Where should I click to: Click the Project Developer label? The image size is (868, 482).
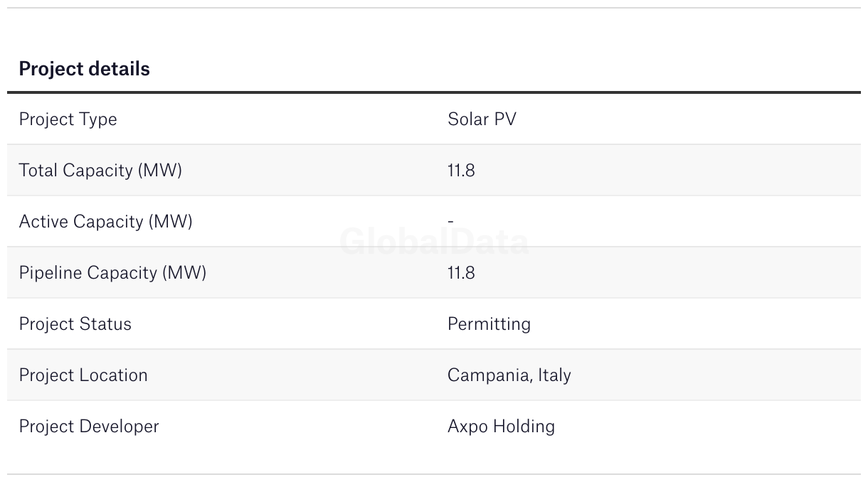pos(89,427)
